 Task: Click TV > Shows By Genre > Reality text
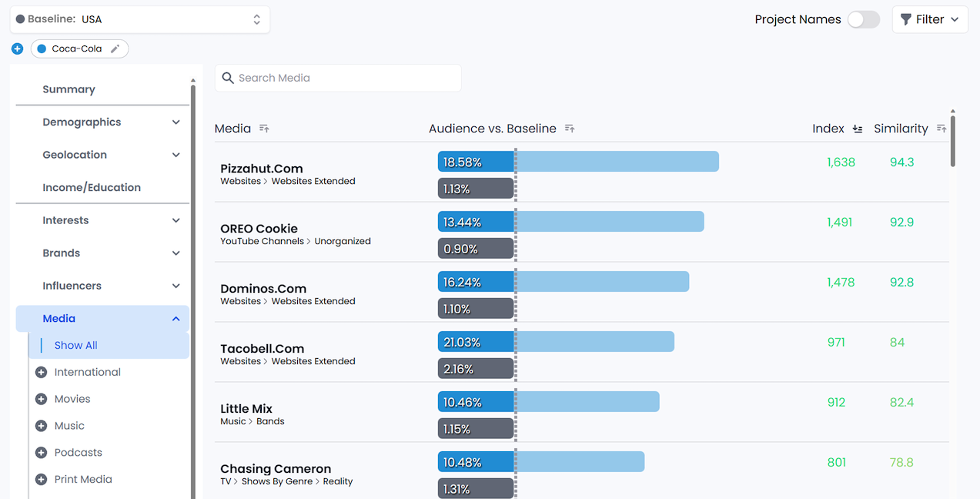(x=286, y=481)
